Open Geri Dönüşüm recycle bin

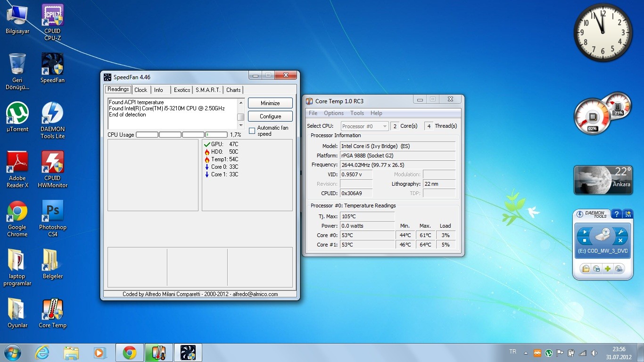pyautogui.click(x=17, y=71)
